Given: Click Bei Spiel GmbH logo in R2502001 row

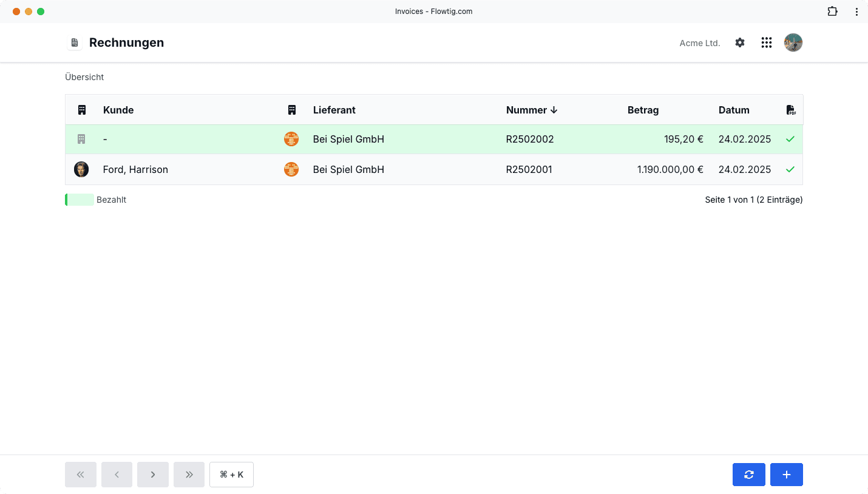Looking at the screenshot, I should point(291,169).
